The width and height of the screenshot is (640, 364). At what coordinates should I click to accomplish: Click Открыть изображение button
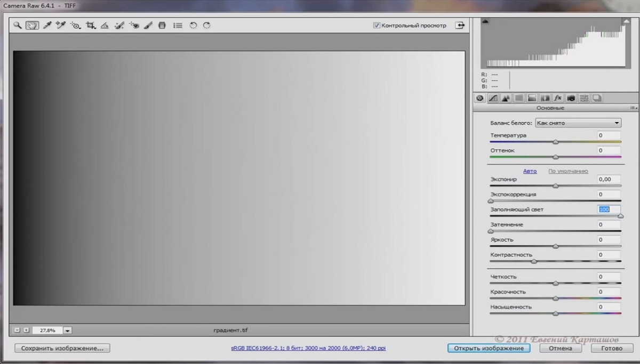coord(489,348)
